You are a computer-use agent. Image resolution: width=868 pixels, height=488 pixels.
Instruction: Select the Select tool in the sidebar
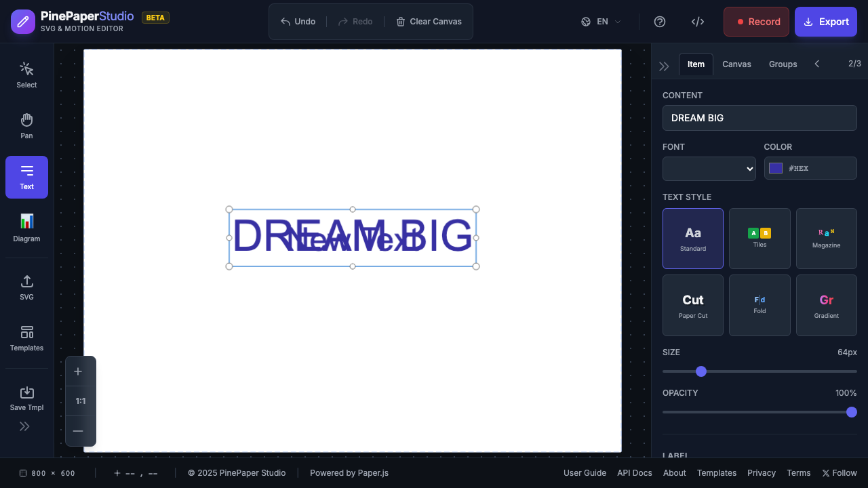[26, 73]
